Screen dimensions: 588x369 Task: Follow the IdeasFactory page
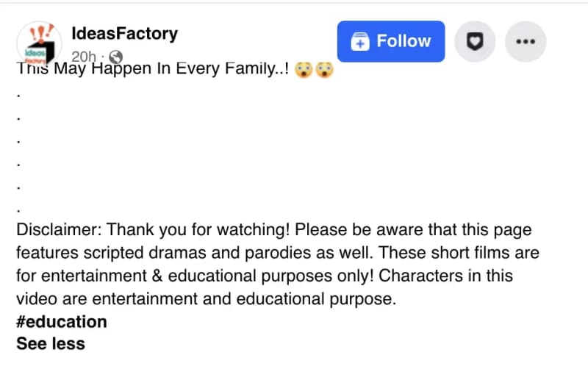tap(390, 42)
